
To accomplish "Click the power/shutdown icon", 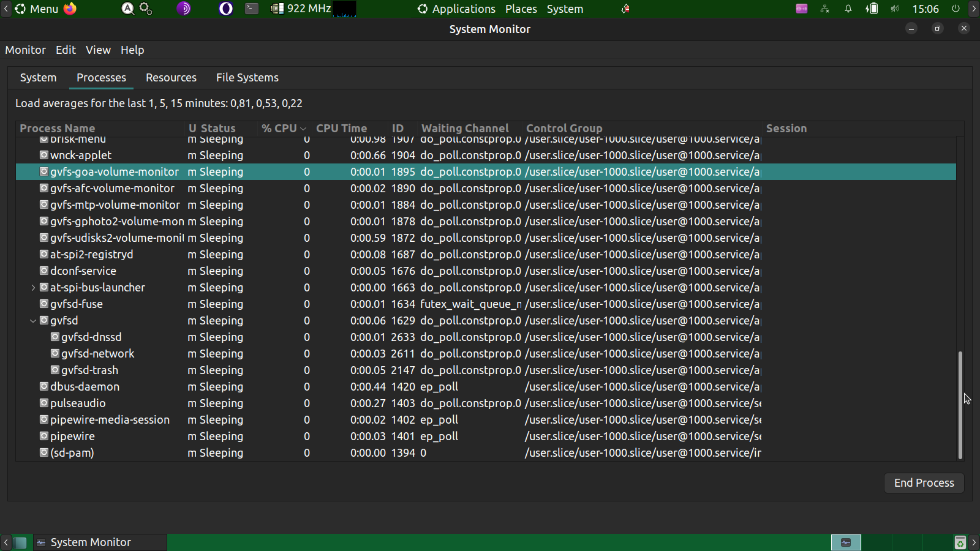I will pos(956,9).
